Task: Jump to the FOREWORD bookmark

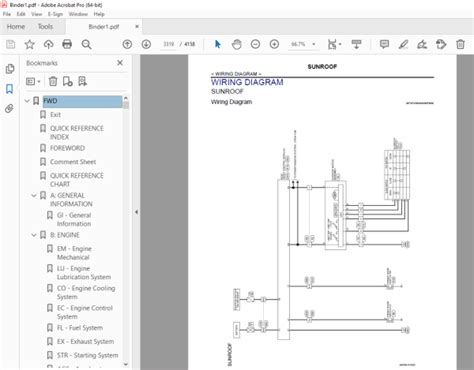Action: [67, 148]
